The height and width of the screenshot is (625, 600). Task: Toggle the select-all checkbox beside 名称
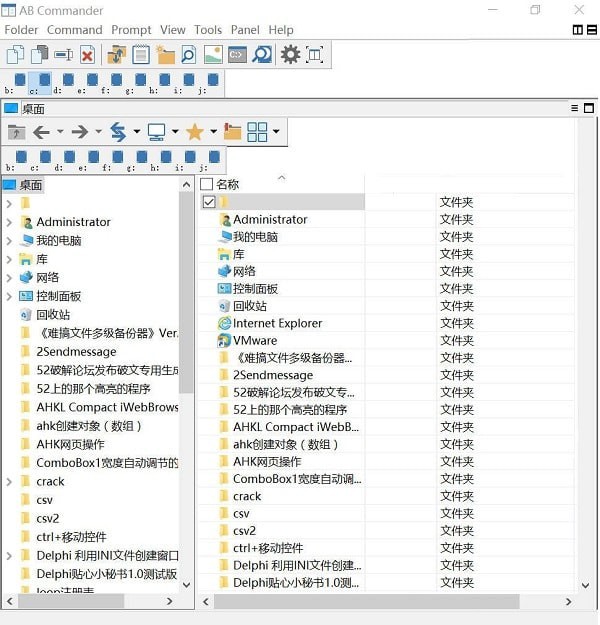click(207, 184)
